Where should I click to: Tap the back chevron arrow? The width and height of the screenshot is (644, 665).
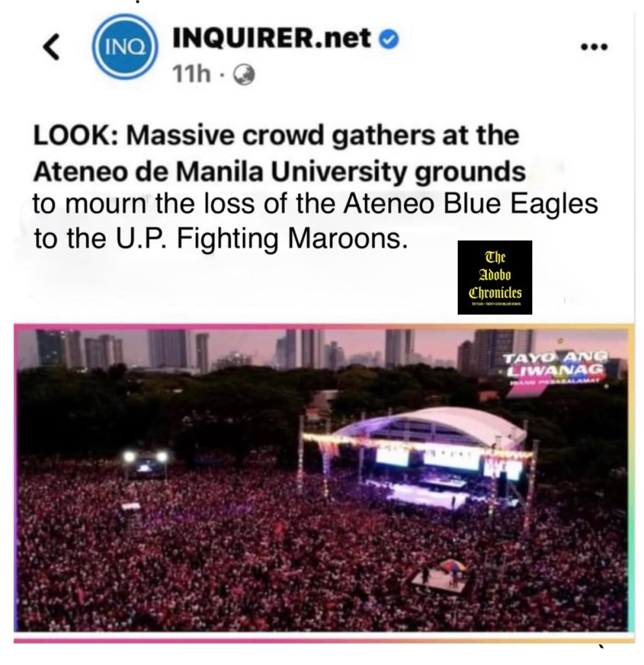(x=52, y=47)
